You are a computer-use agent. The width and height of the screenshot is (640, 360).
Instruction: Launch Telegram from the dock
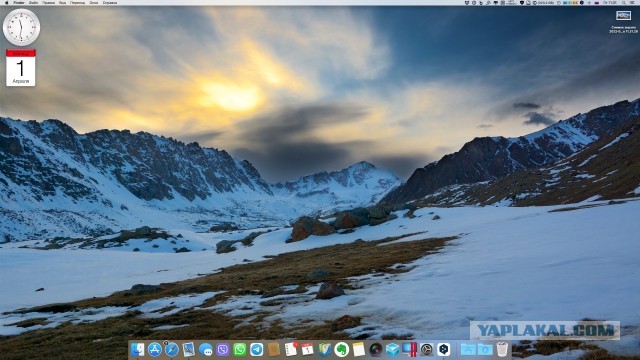point(257,349)
